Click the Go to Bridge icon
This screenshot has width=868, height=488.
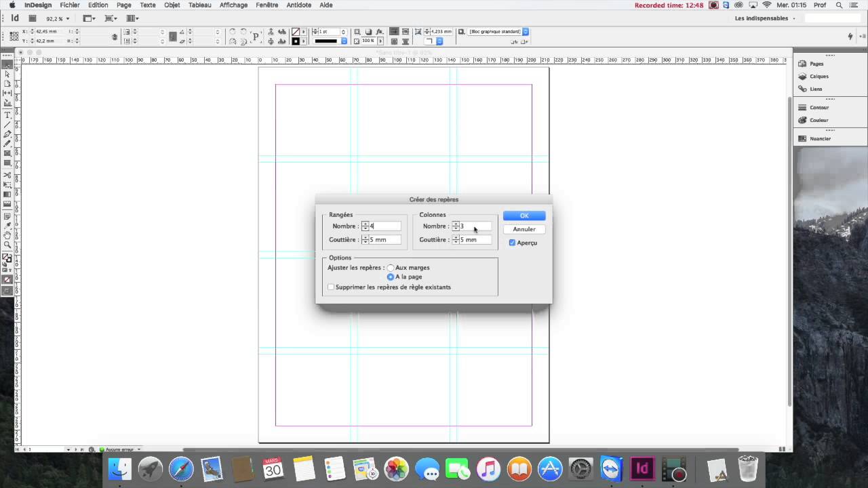32,18
